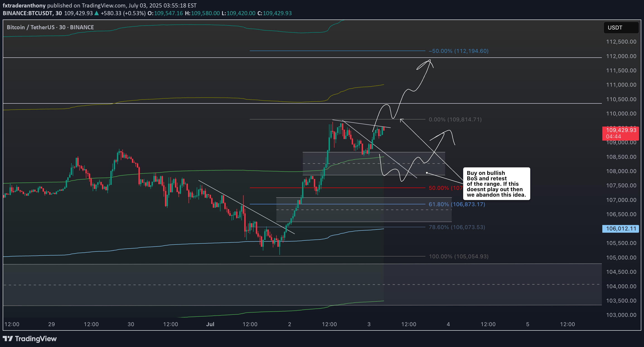
Task: Click the date 5 on time axis
Action: 528,324
